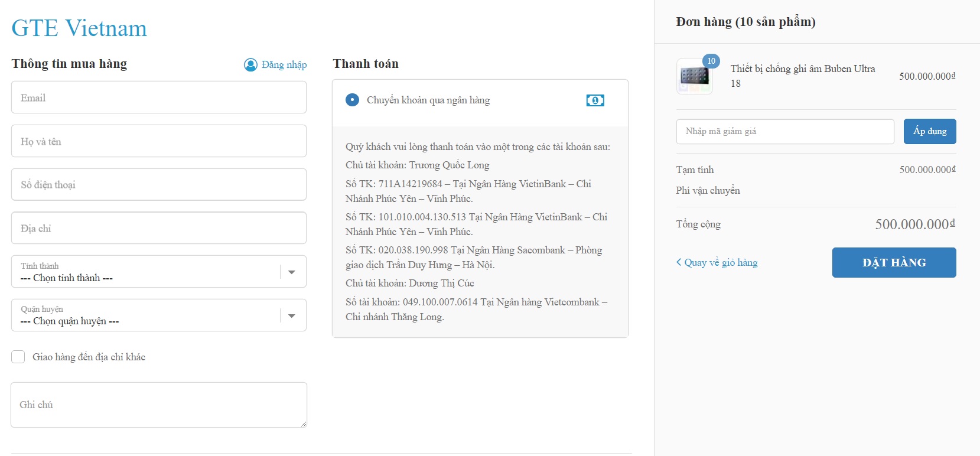Click the back chevron beside Quay về giỏ hàng
The height and width of the screenshot is (456, 980).
(x=679, y=262)
